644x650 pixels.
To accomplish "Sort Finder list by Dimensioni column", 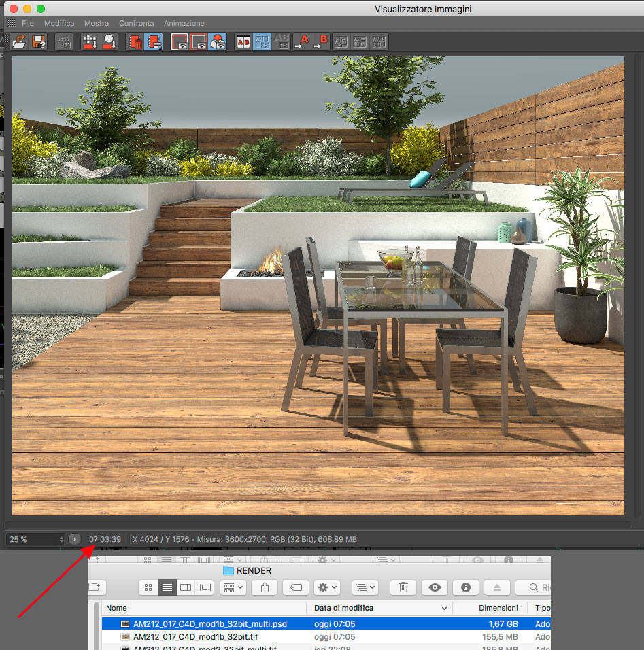I will (x=490, y=608).
